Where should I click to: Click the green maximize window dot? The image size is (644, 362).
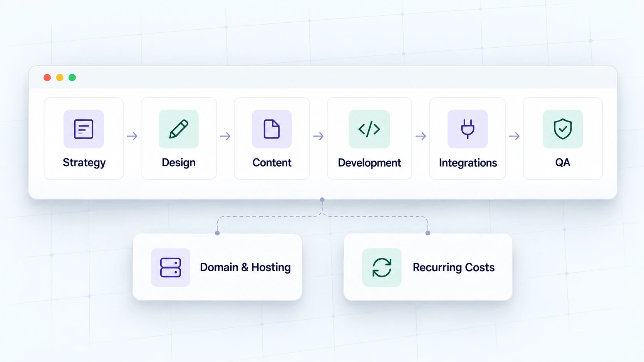(72, 78)
